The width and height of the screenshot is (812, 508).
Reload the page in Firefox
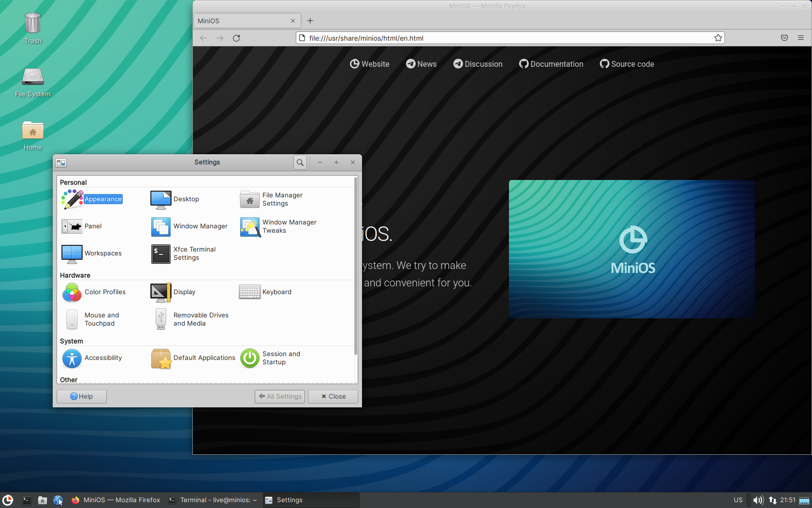coord(236,38)
